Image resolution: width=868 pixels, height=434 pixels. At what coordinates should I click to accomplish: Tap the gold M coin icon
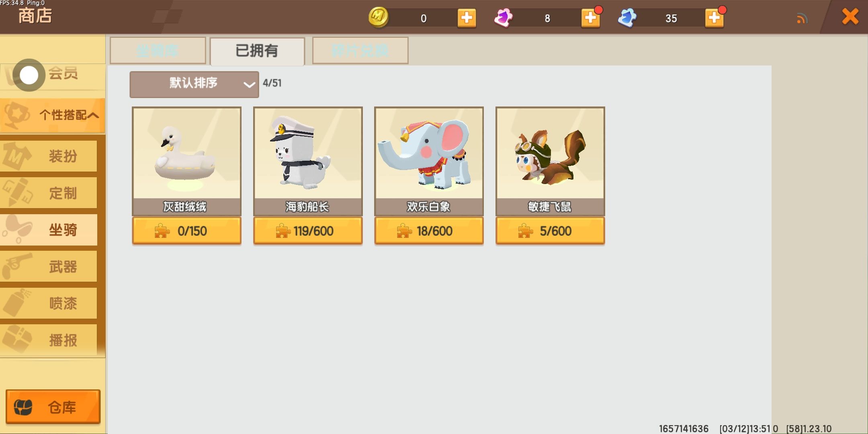pos(378,17)
